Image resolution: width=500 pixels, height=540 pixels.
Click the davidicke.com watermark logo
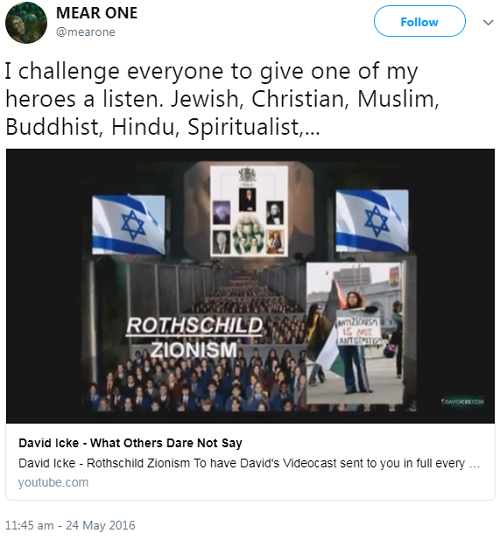coord(463,401)
